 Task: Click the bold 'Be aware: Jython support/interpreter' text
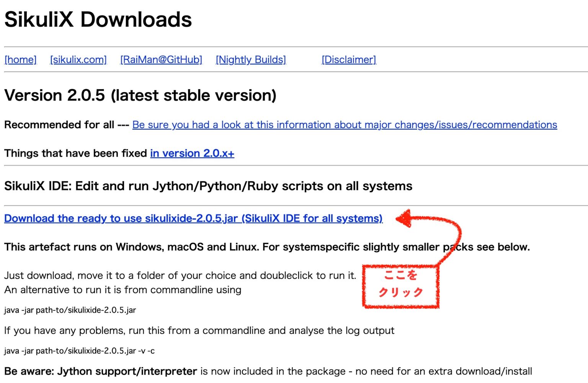(x=101, y=372)
